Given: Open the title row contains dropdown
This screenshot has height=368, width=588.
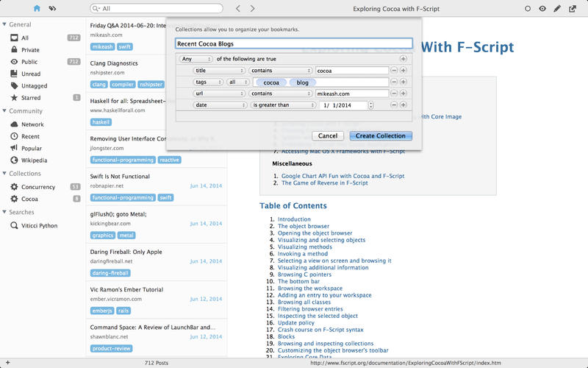Looking at the screenshot, I should pos(280,70).
